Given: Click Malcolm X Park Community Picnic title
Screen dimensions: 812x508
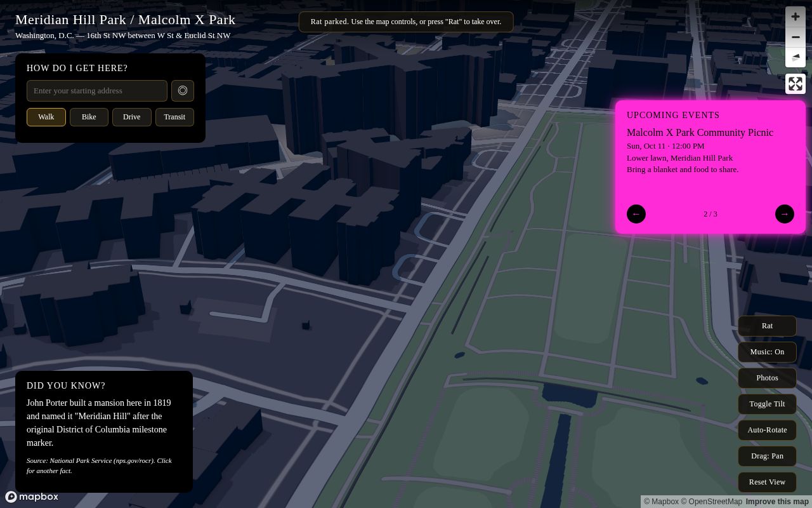Looking at the screenshot, I should tap(700, 133).
